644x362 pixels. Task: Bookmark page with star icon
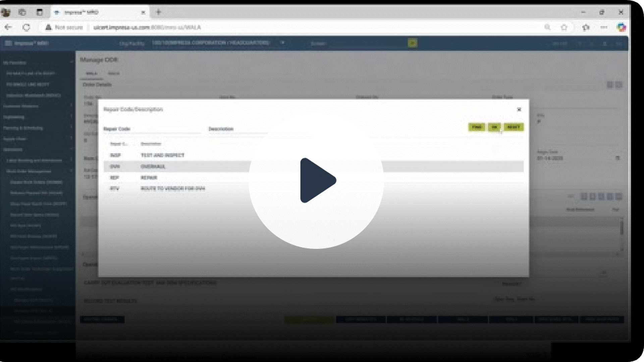coord(564,27)
